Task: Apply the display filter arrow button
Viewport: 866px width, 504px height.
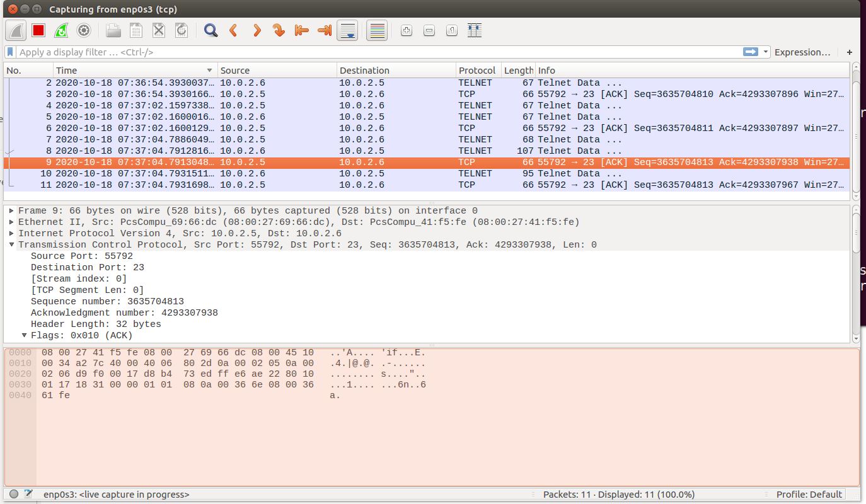Action: coord(751,52)
